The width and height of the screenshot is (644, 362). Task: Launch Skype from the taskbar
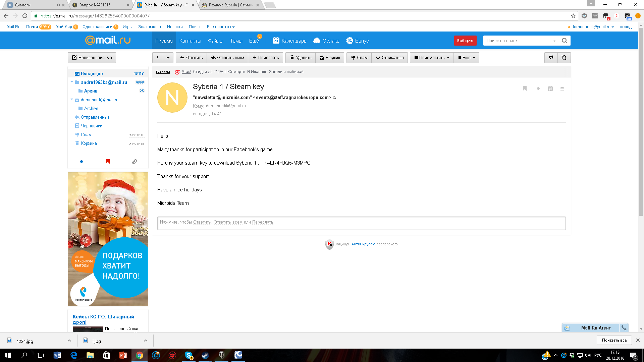point(189,355)
